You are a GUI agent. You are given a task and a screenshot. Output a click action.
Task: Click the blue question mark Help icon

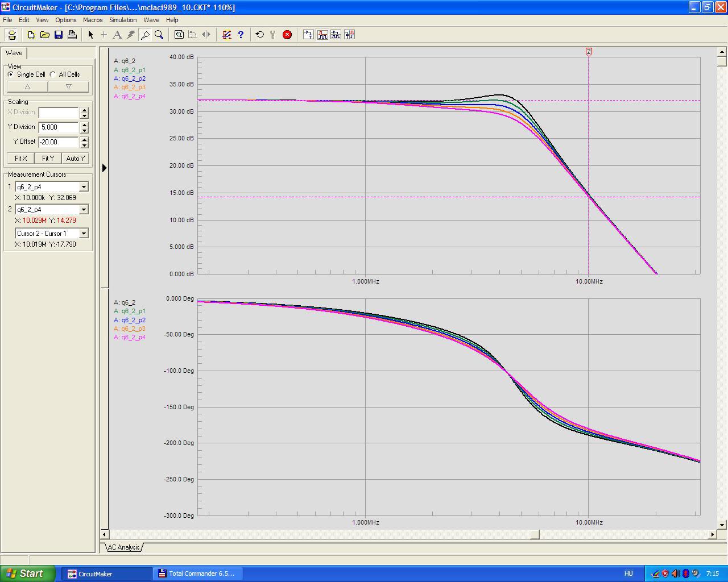(x=241, y=35)
